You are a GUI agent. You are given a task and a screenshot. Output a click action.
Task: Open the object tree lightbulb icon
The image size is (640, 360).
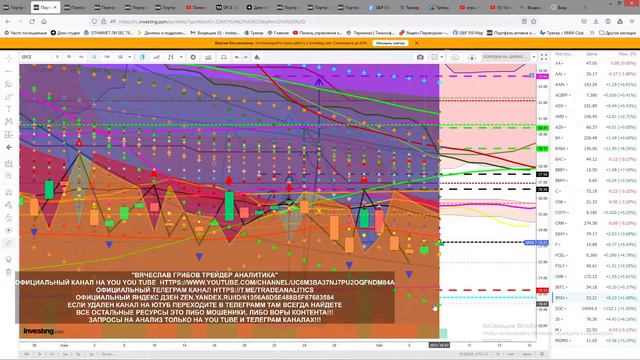tap(9, 259)
